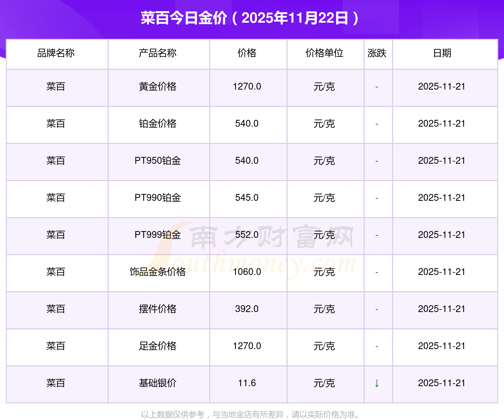Click price 1270.0 in the 黄金价格 row
Viewport: 504px width, 420px height.
tap(247, 87)
